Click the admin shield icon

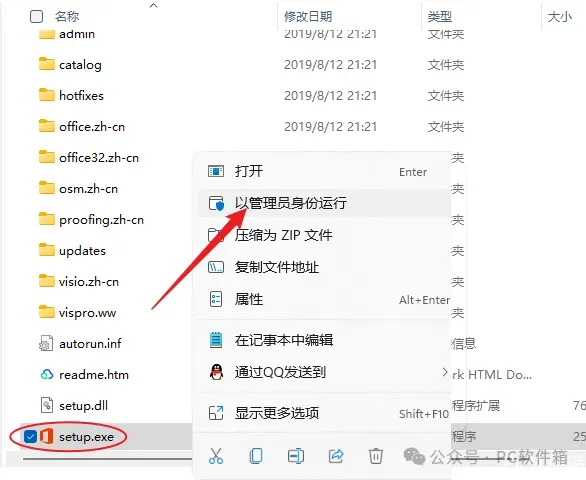(216, 203)
